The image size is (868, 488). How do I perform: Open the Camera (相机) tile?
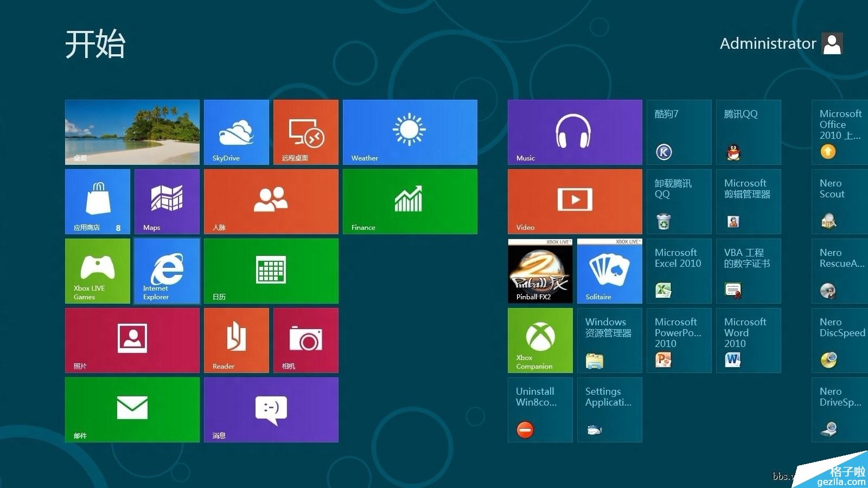[306, 341]
